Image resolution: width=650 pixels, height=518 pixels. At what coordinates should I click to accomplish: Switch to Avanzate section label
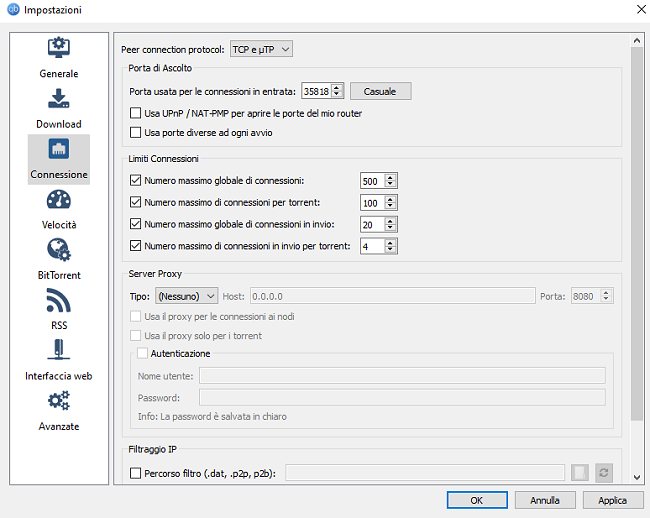pos(58,426)
